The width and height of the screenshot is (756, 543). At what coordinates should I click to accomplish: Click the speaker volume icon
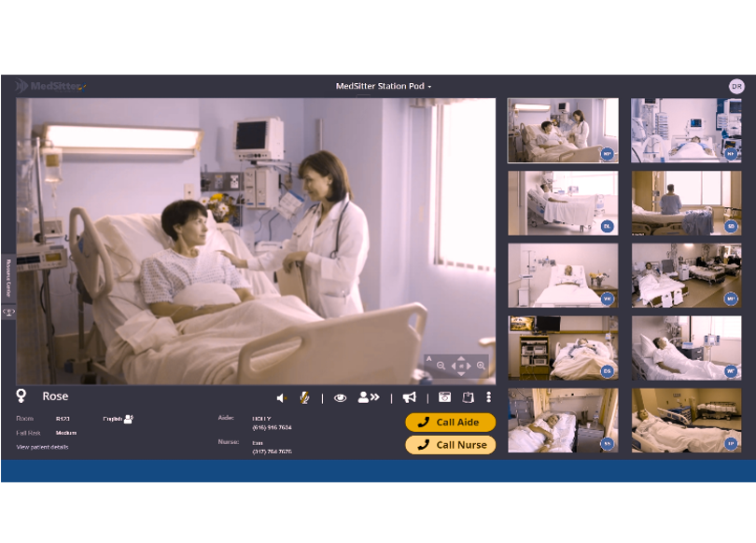click(x=281, y=397)
